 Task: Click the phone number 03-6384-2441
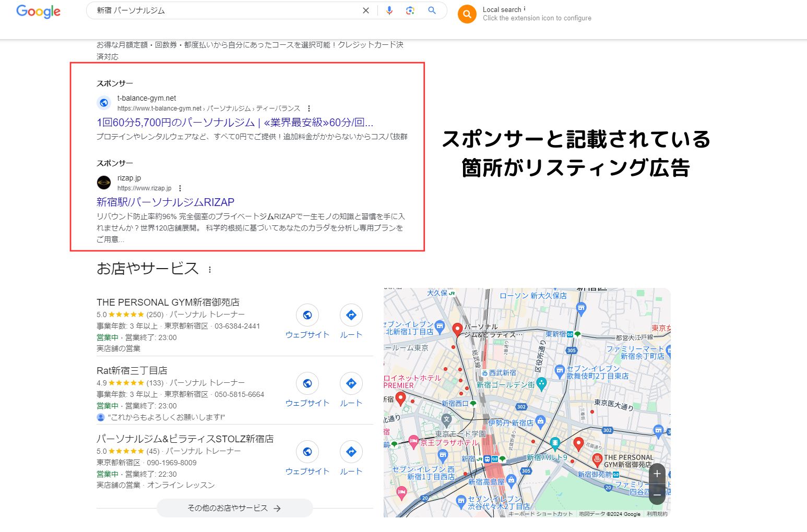(237, 326)
